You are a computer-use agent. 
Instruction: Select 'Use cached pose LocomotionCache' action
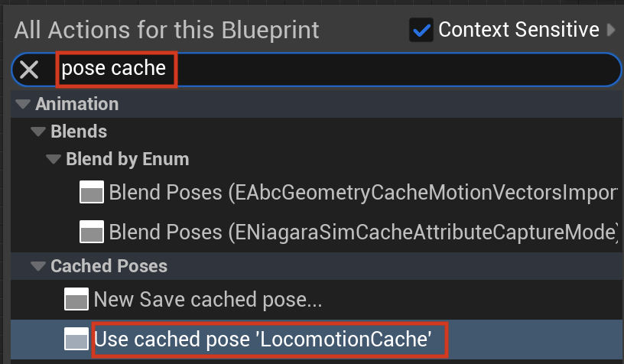317,340
